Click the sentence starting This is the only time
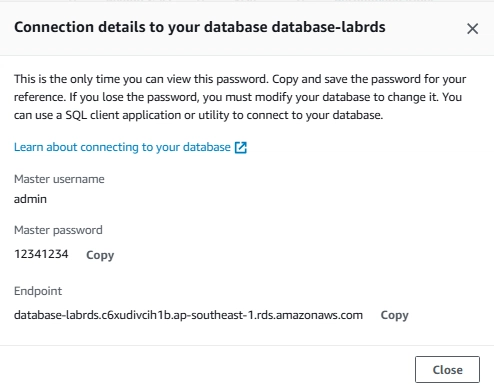Screen dimensions: 494x391 [141, 79]
